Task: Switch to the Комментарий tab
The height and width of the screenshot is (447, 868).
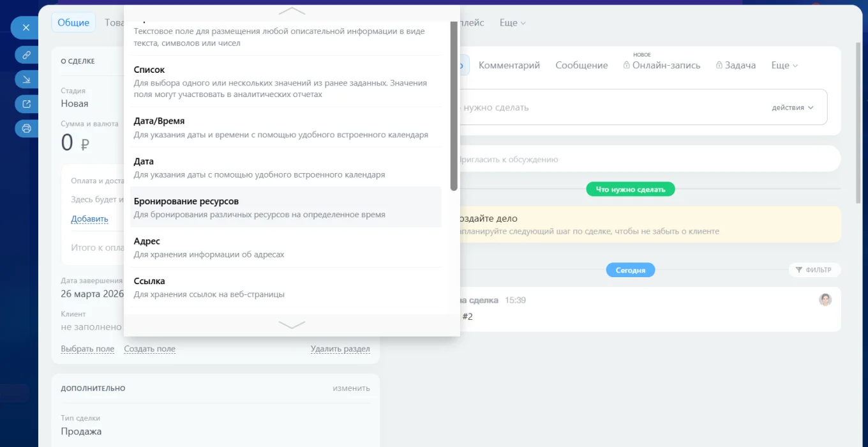Action: point(509,65)
